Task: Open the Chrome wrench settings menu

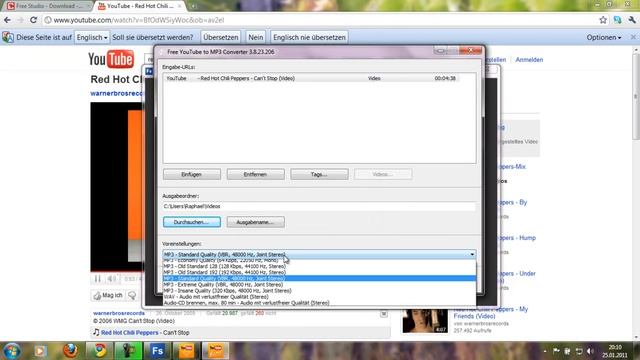Action: [632, 20]
